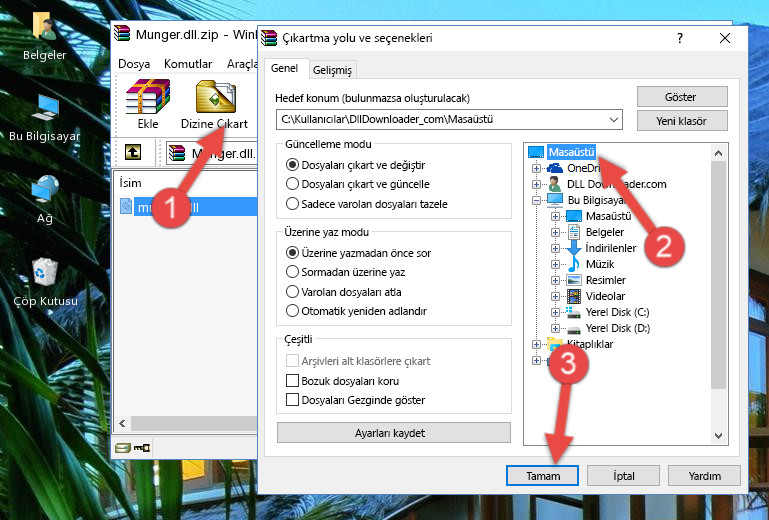Click the WinRAR file list scroll left arrow
769x520 pixels.
pos(123,423)
